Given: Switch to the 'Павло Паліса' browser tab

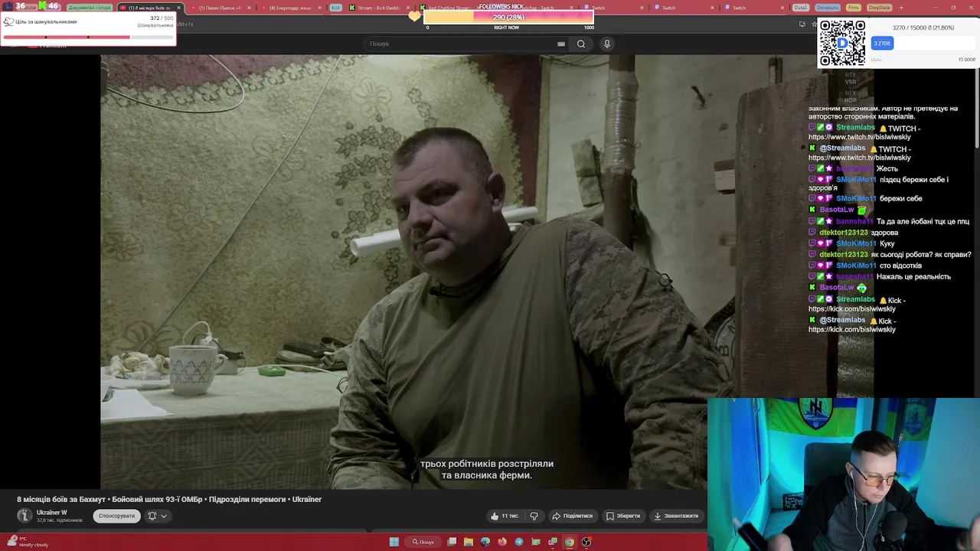Looking at the screenshot, I should pos(220,8).
